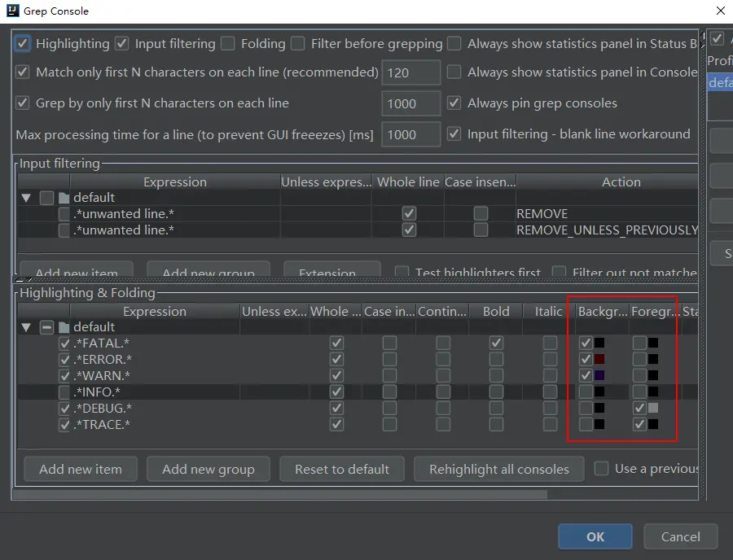Click the Max processing time field
This screenshot has height=560, width=733.
click(411, 134)
